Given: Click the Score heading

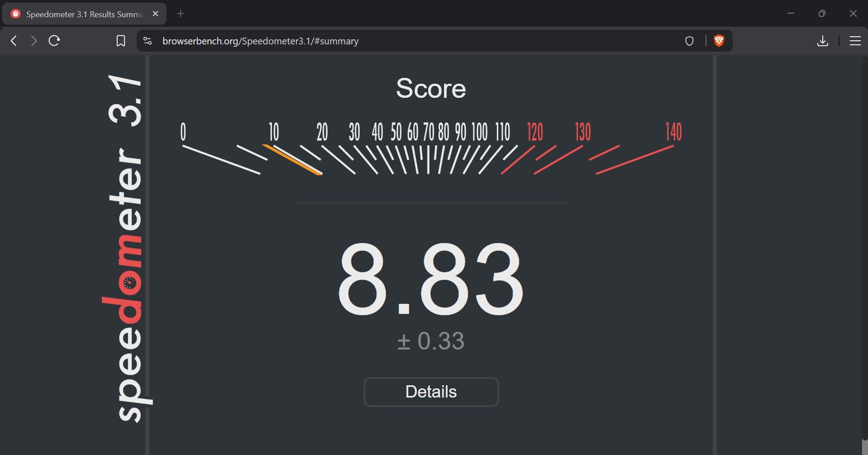Looking at the screenshot, I should click(431, 88).
